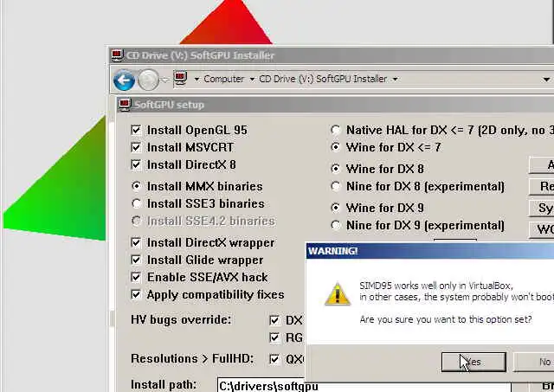Click 'SIMD95 works well only in VirtualBox' text
This screenshot has width=554, height=392.
(436, 286)
